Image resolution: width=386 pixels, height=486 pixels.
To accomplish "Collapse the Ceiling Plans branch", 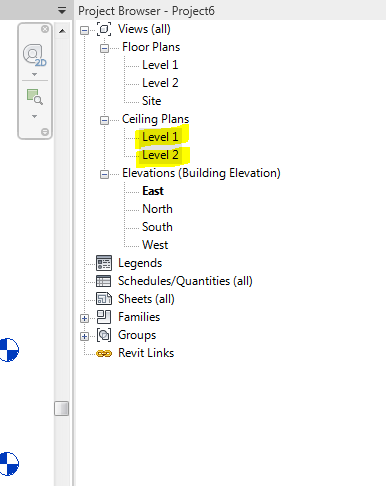I will (x=104, y=120).
